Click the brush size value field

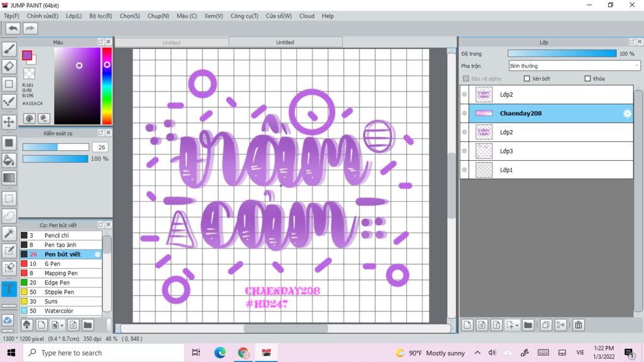[x=101, y=147]
